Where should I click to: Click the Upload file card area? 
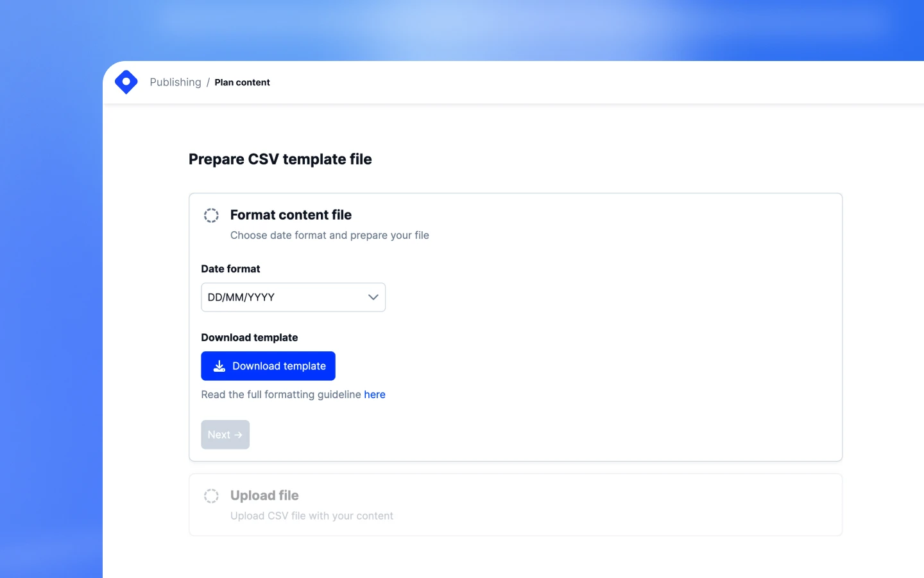tap(515, 505)
